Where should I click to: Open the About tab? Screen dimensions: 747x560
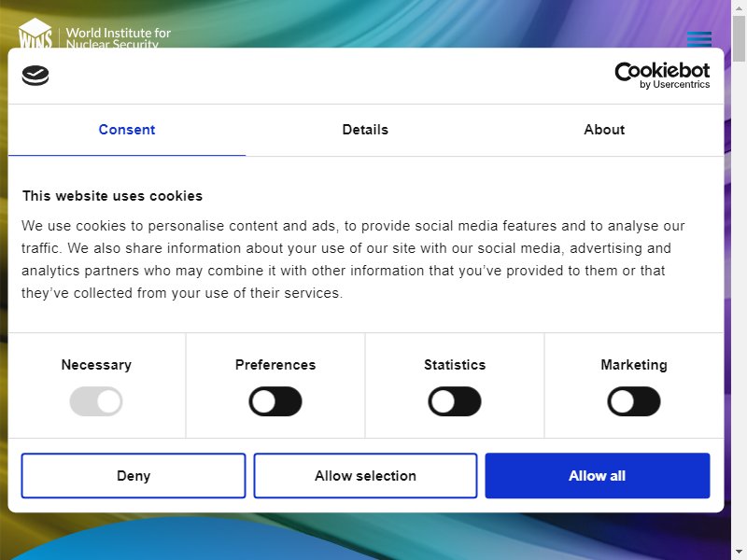point(604,130)
